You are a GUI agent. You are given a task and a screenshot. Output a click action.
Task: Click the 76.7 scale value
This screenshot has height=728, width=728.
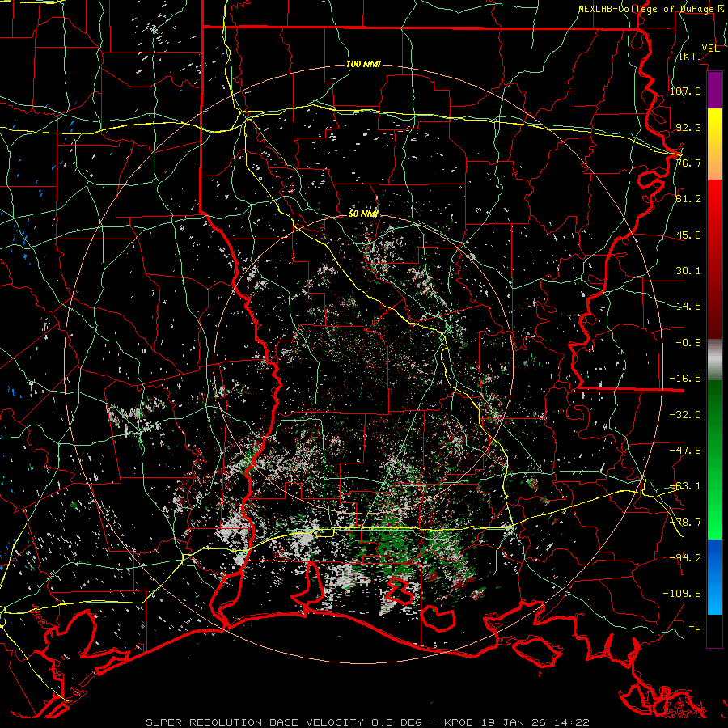pyautogui.click(x=688, y=163)
